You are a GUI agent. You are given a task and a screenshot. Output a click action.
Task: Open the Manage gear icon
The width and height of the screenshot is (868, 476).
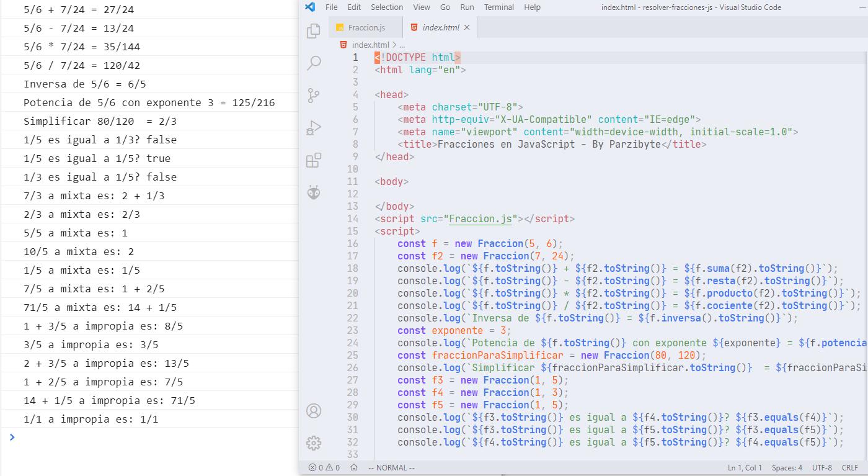click(314, 443)
